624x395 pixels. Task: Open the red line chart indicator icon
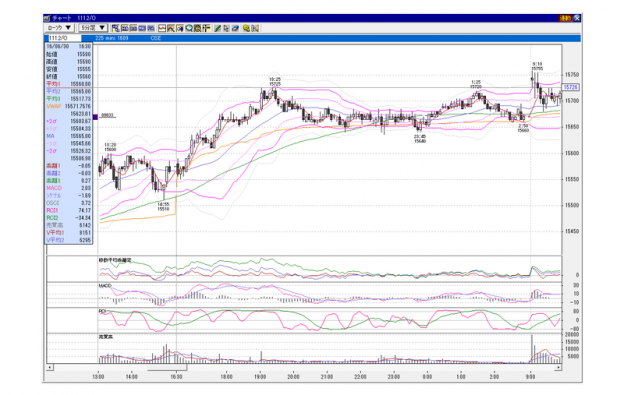coord(162,28)
